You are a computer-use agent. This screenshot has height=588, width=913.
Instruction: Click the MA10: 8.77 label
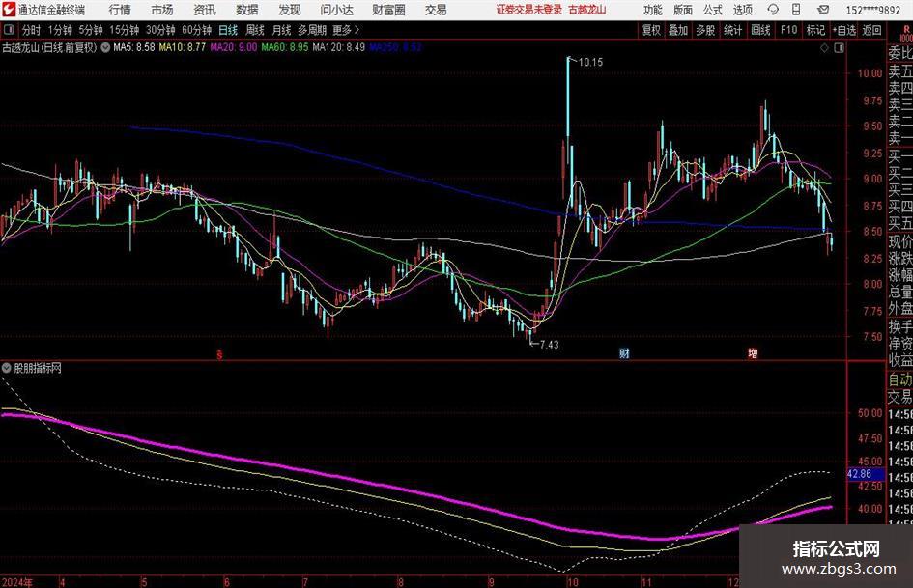coord(183,47)
